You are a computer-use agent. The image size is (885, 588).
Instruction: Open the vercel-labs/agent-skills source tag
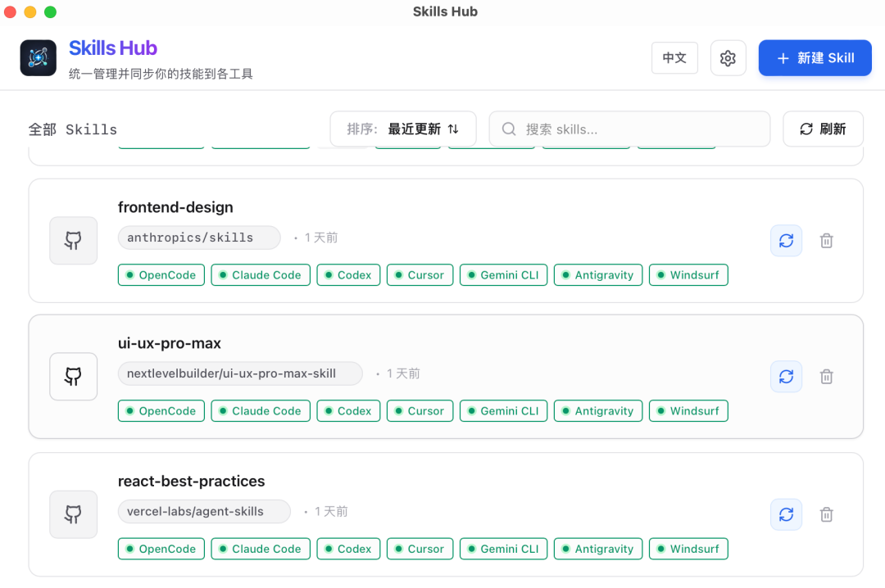click(x=203, y=511)
